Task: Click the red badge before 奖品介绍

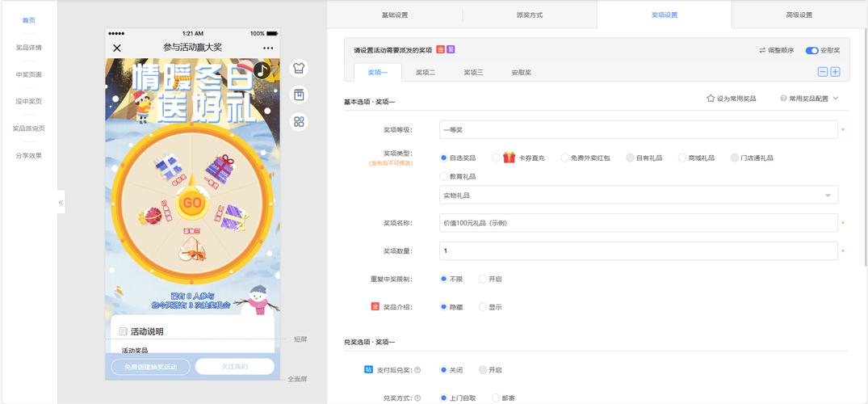Action: (x=375, y=306)
